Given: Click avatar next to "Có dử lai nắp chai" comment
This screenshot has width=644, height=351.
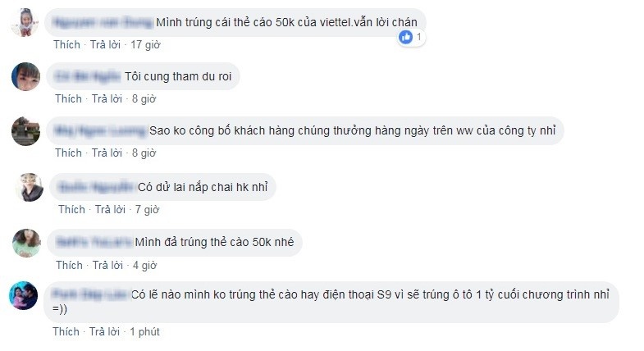Looking at the screenshot, I should [x=30, y=189].
